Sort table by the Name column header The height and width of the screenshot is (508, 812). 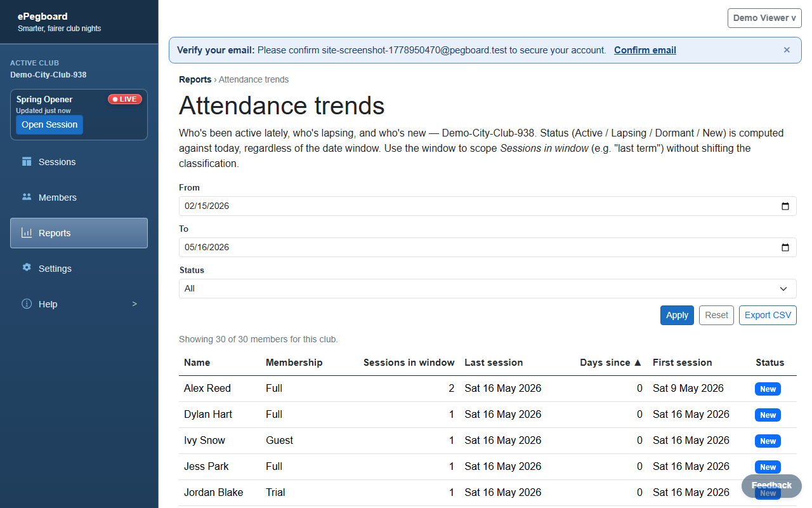click(197, 363)
